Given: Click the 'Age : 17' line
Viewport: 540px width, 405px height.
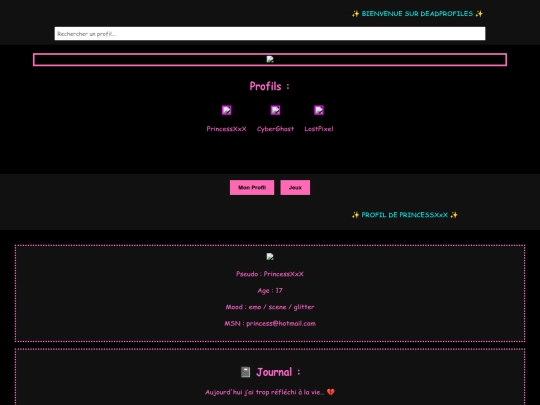Looking at the screenshot, I should 270,291.
